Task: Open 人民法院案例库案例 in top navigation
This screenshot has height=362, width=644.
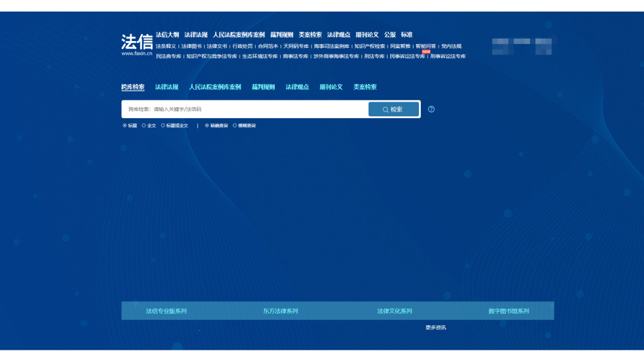Action: click(239, 35)
